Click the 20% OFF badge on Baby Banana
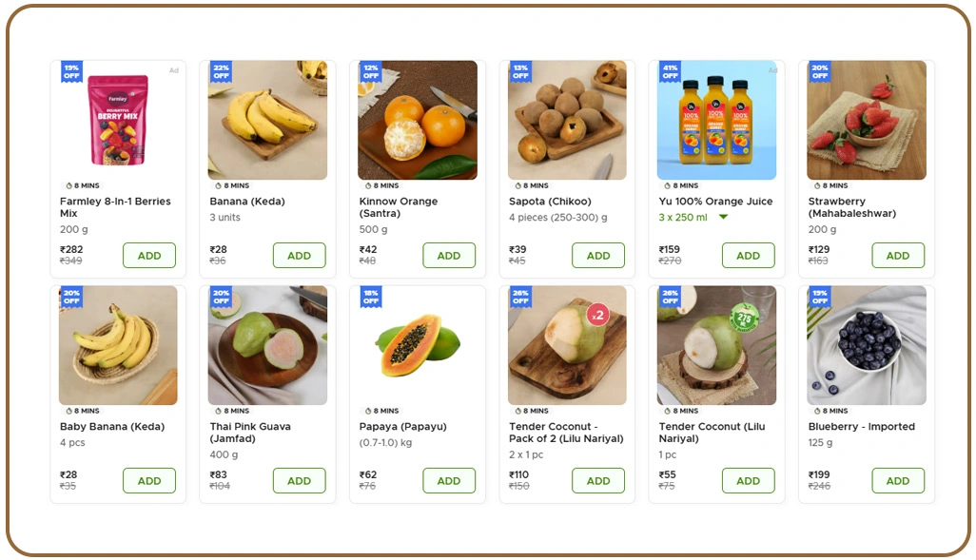The image size is (976, 560). (x=70, y=296)
